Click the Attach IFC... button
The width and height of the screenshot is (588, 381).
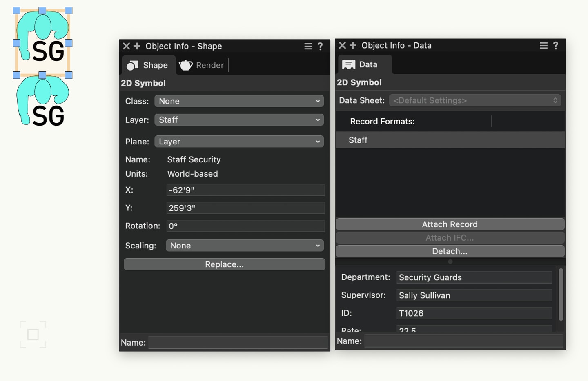tap(450, 238)
